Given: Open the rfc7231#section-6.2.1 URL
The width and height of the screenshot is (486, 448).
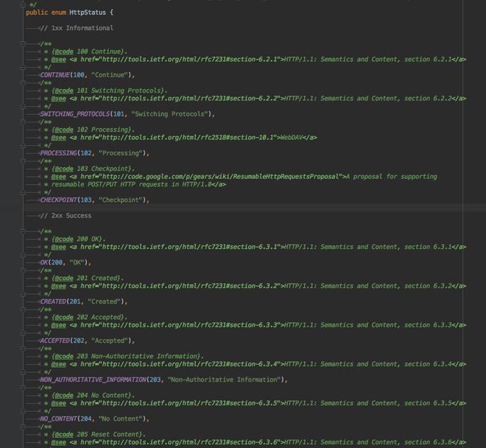Looking at the screenshot, I should coord(190,59).
